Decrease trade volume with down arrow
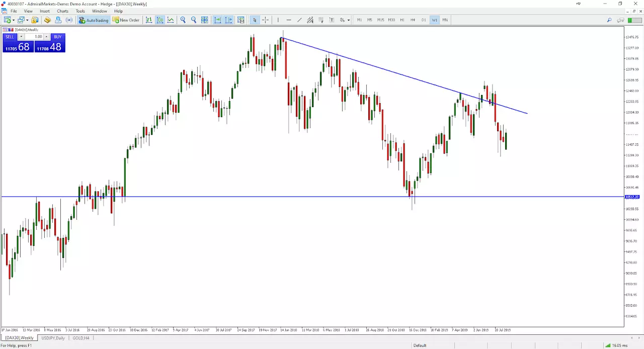The width and height of the screenshot is (644, 349). point(21,37)
